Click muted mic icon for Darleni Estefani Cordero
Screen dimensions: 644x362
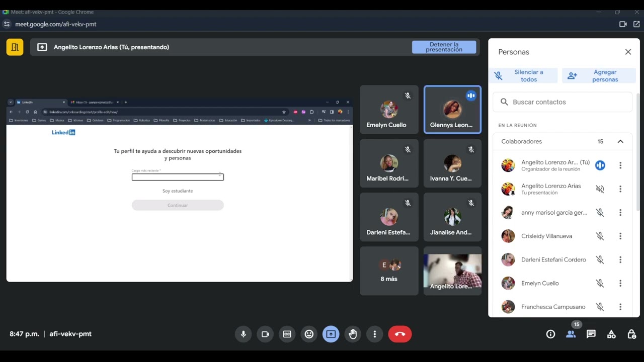600,259
